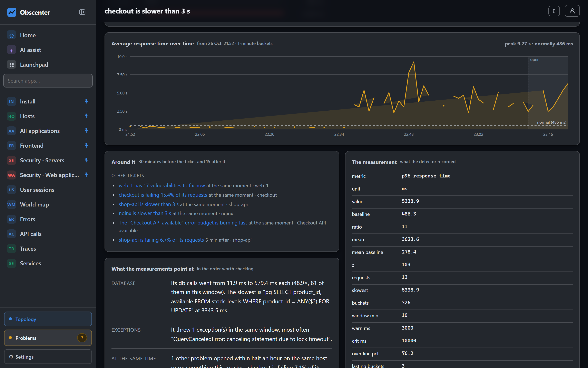The height and width of the screenshot is (368, 588).
Task: Unpin Security · Servers pin icon
Action: coord(86,160)
